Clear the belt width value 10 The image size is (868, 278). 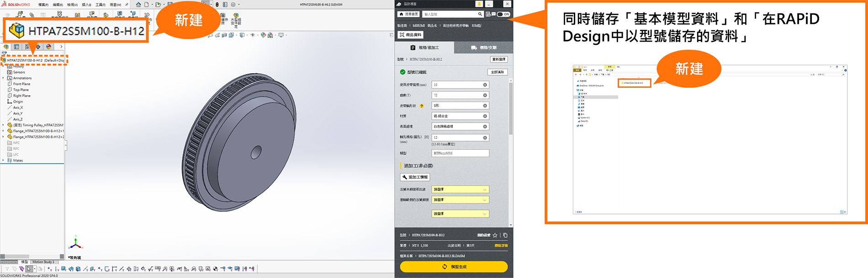point(485,85)
